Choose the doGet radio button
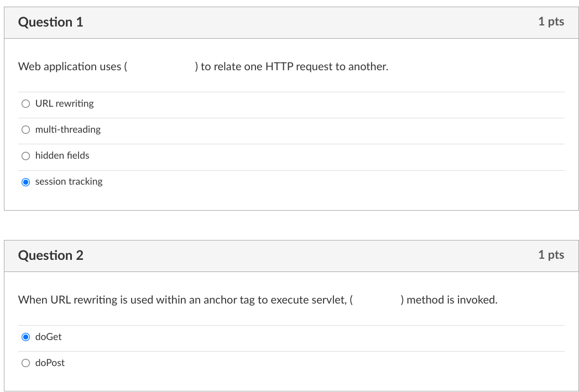 click(25, 337)
